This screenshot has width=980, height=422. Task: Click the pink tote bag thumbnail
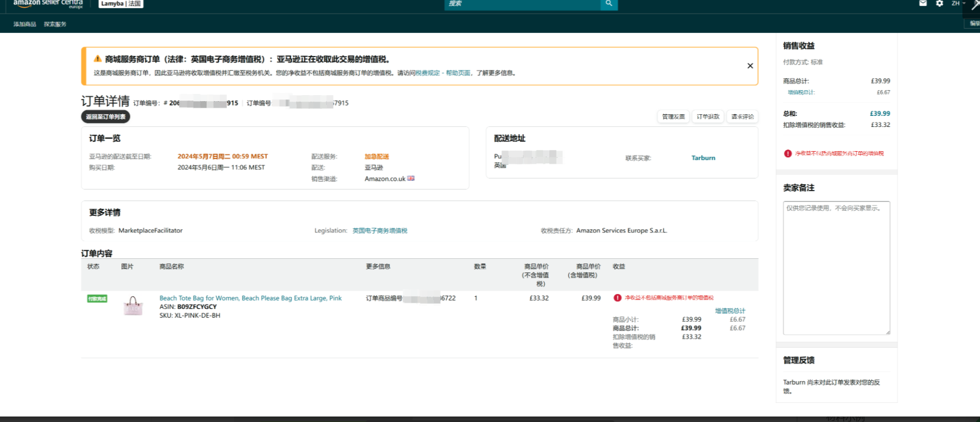[x=133, y=306]
